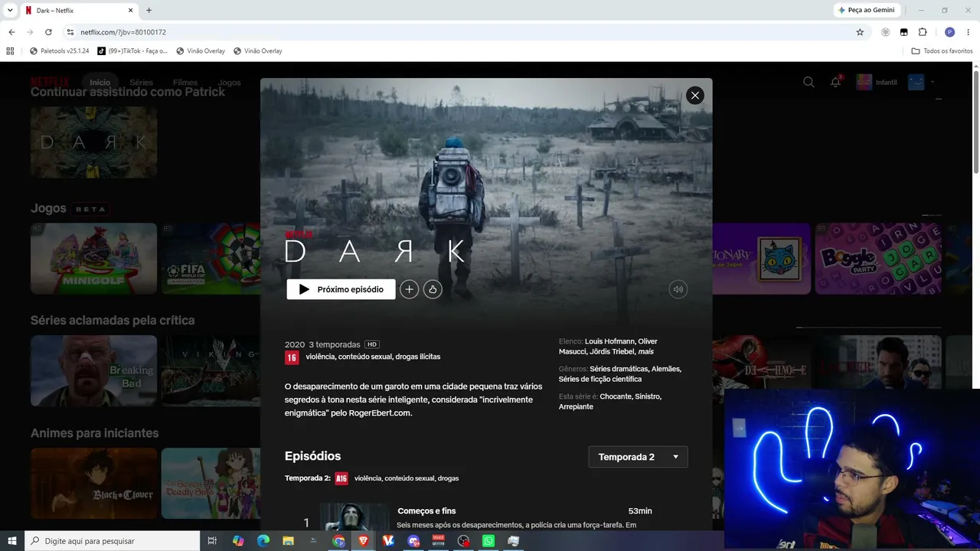980x551 pixels.
Task: Open the Dark thumbnail in Continuar assistindo
Action: coord(93,142)
